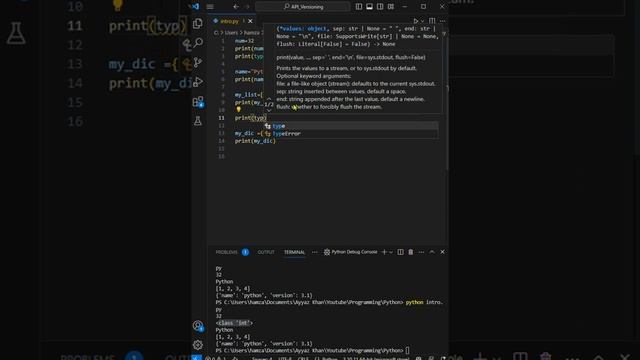Click the terminal prompt input cursor
Viewport: 640px width, 360px height.
[x=407, y=351]
